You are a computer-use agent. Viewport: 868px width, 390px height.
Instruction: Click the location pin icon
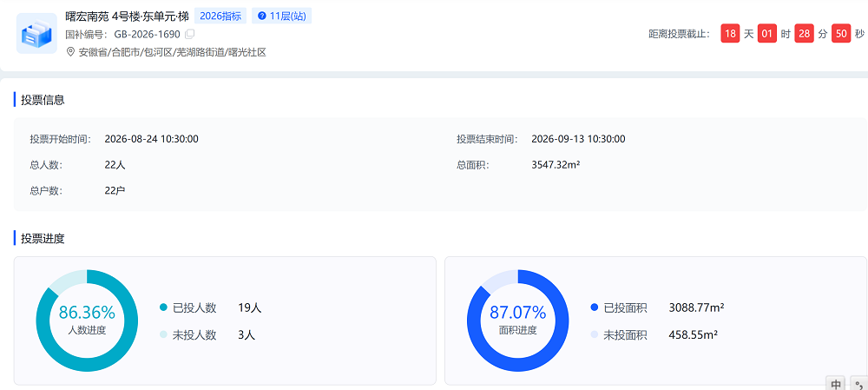[70, 52]
